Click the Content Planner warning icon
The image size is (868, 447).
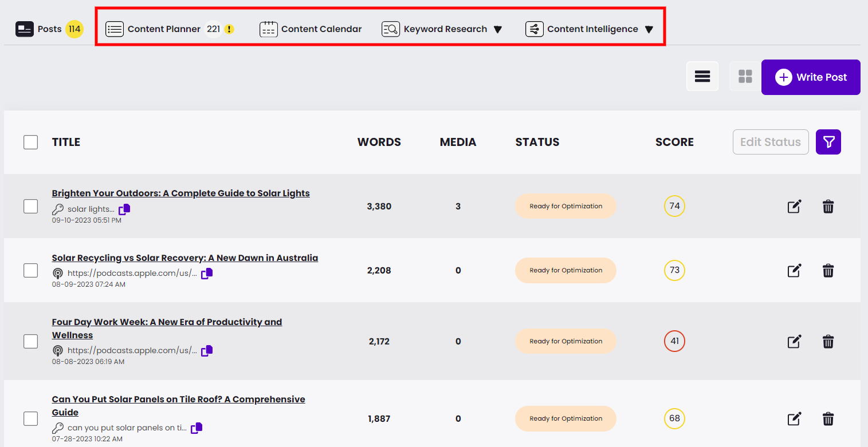point(229,29)
